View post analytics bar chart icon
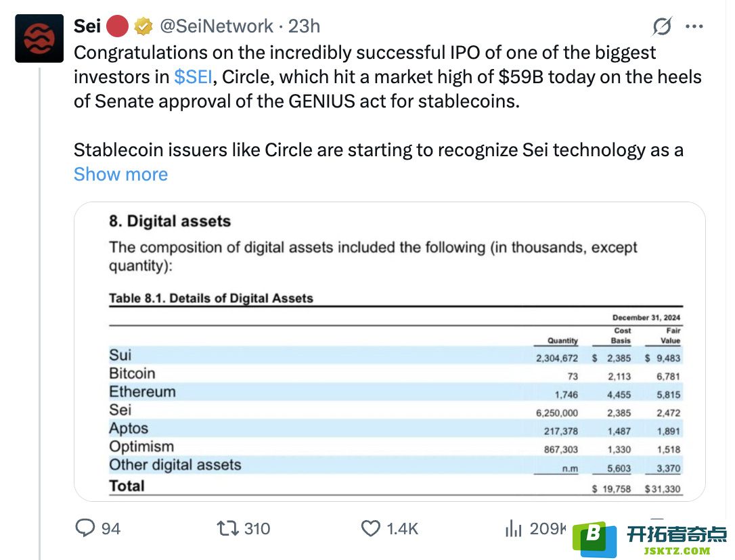Image resolution: width=735 pixels, height=560 pixels. pos(514,529)
